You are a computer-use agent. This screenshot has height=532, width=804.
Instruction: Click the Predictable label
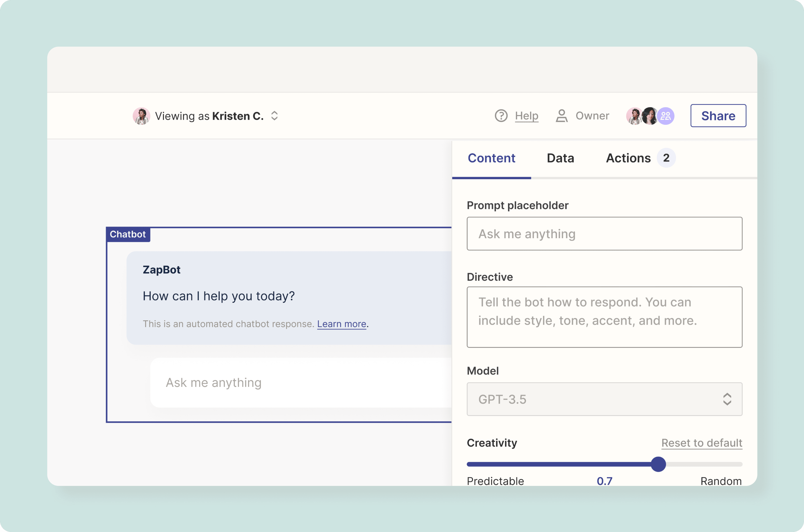[x=495, y=481]
